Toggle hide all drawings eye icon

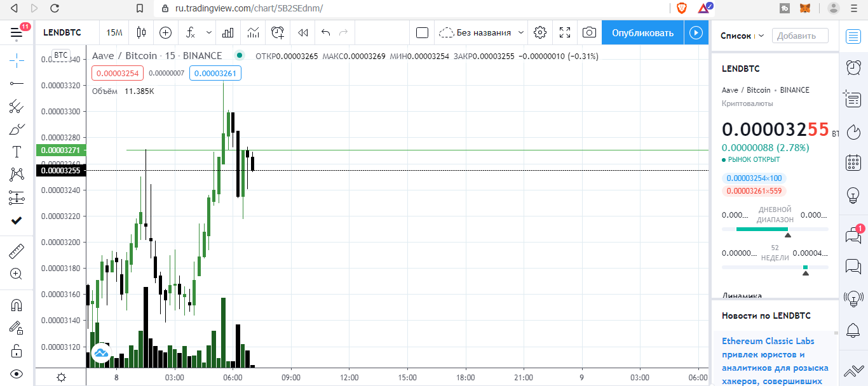pos(17,373)
